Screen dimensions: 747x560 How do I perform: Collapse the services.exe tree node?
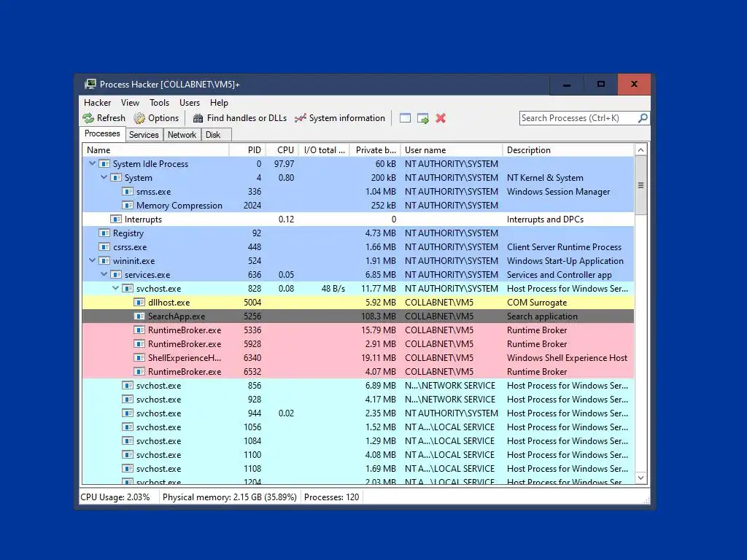pos(104,274)
